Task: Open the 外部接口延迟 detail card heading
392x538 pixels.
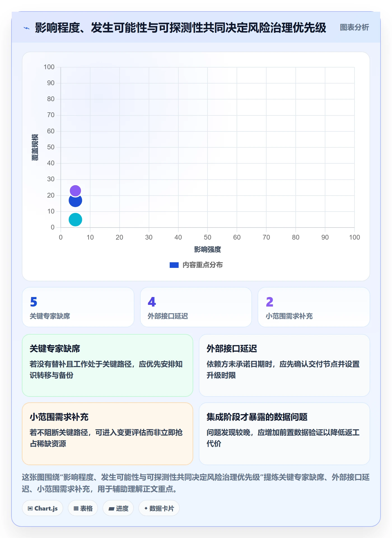Action: coord(232,349)
